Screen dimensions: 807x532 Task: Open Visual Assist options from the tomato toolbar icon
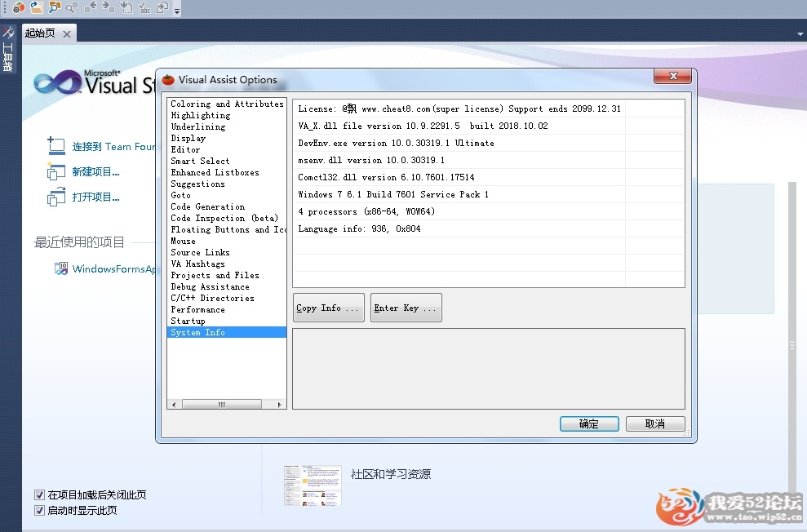click(x=19, y=7)
